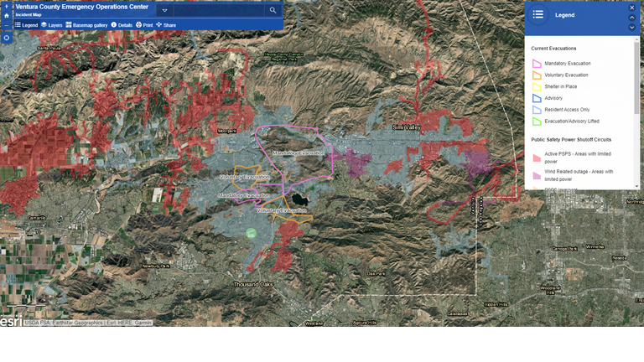Zoom in on the map

tap(6, 5)
